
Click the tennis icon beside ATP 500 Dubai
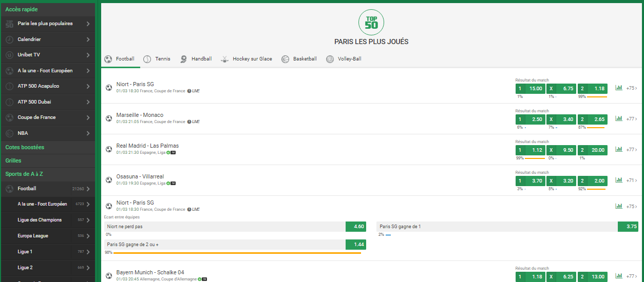pyautogui.click(x=9, y=102)
